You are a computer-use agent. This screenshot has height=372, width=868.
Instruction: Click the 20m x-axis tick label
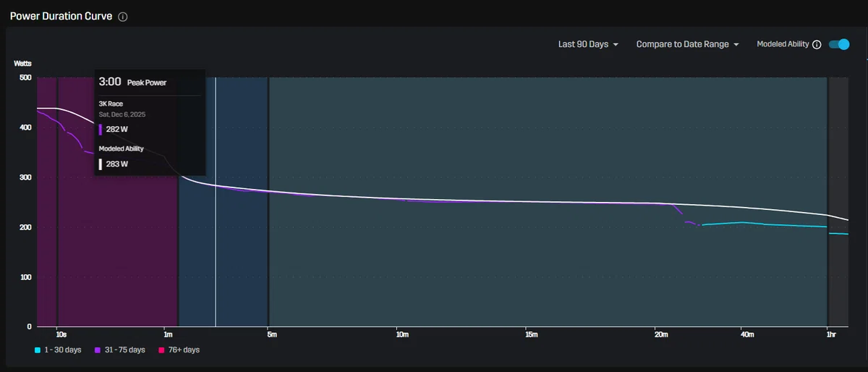tap(660, 334)
